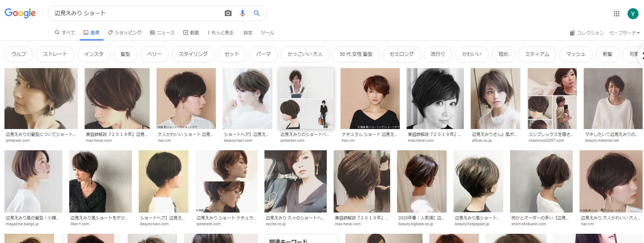Go to ショッピング tab
Viewport: 644px width, 243px height.
[125, 33]
